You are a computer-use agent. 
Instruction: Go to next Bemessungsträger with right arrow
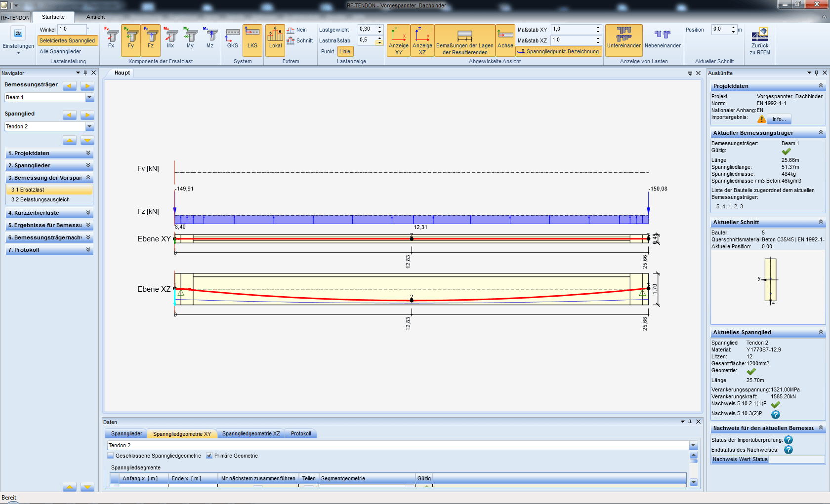tap(87, 86)
